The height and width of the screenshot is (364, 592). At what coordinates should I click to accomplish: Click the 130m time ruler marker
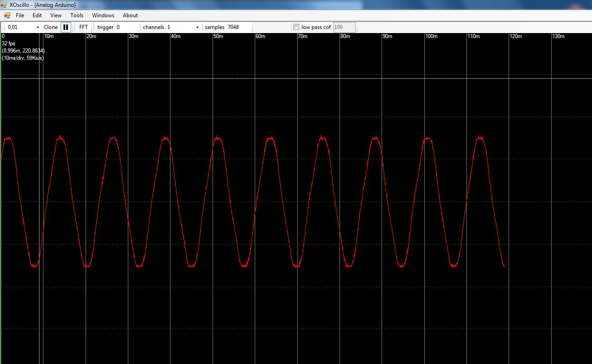pos(558,36)
